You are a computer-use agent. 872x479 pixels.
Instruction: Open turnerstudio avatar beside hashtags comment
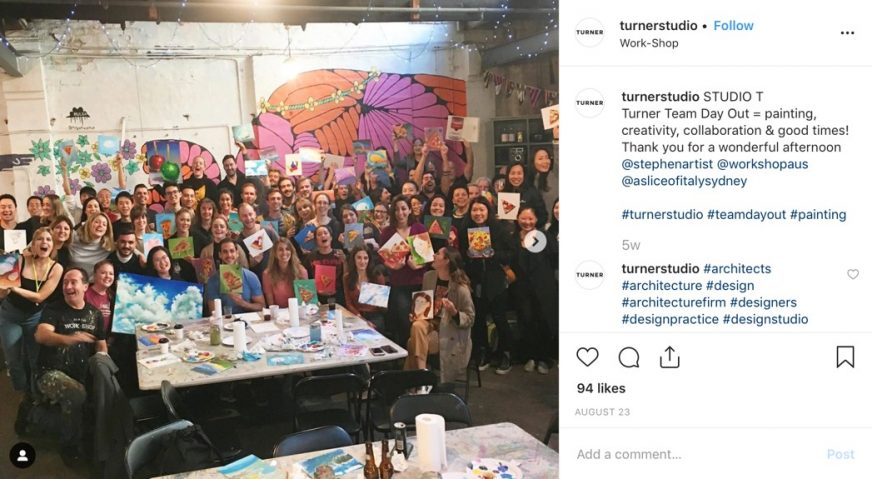[x=589, y=275]
